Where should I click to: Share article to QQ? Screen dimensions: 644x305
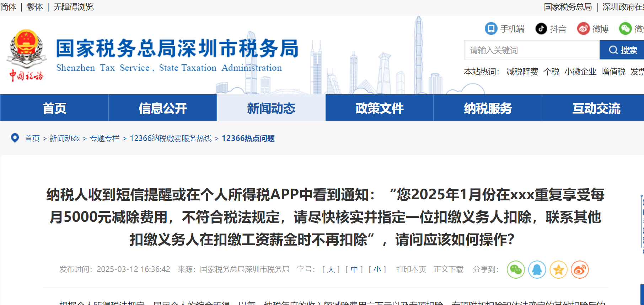click(537, 270)
